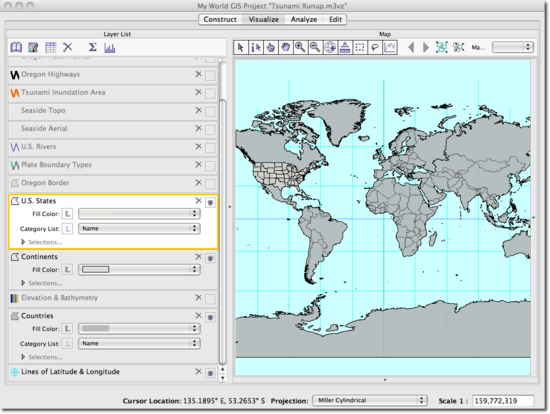The image size is (550, 414).
Task: Activate the zoom out magnifier tool
Action: click(x=315, y=47)
